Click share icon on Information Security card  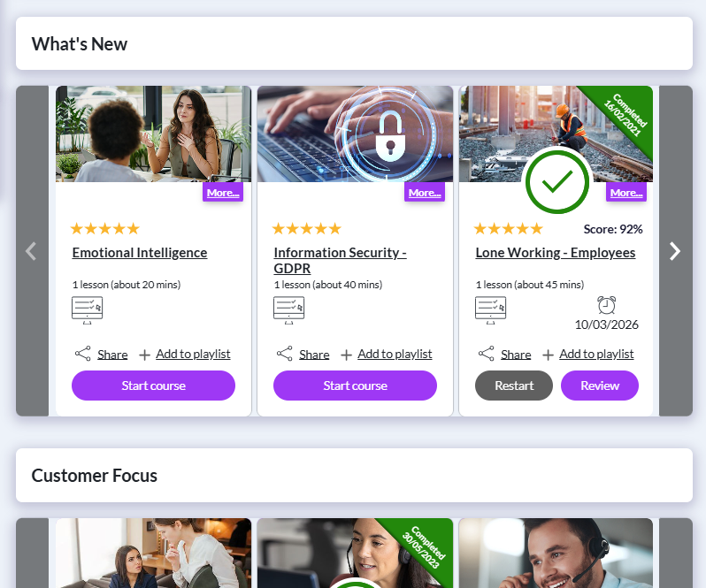click(x=284, y=354)
